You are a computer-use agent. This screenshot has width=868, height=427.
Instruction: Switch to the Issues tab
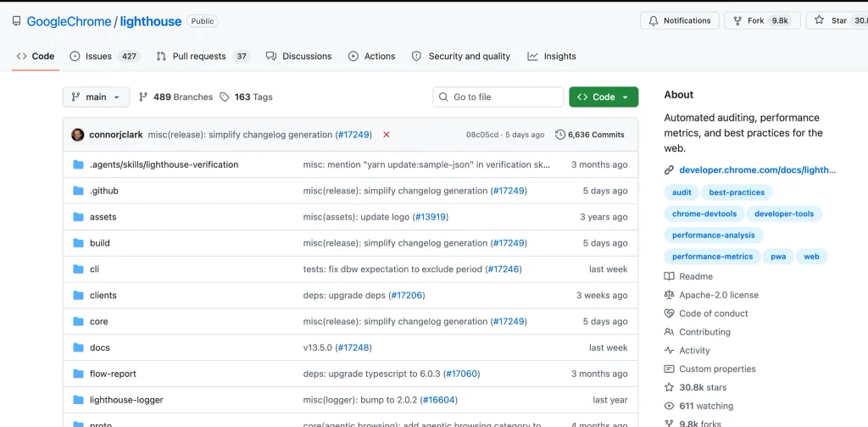click(x=104, y=57)
